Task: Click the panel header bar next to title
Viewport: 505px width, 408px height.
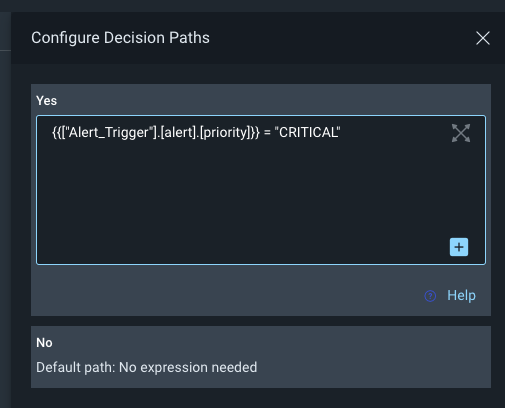Action: pyautogui.click(x=340, y=38)
